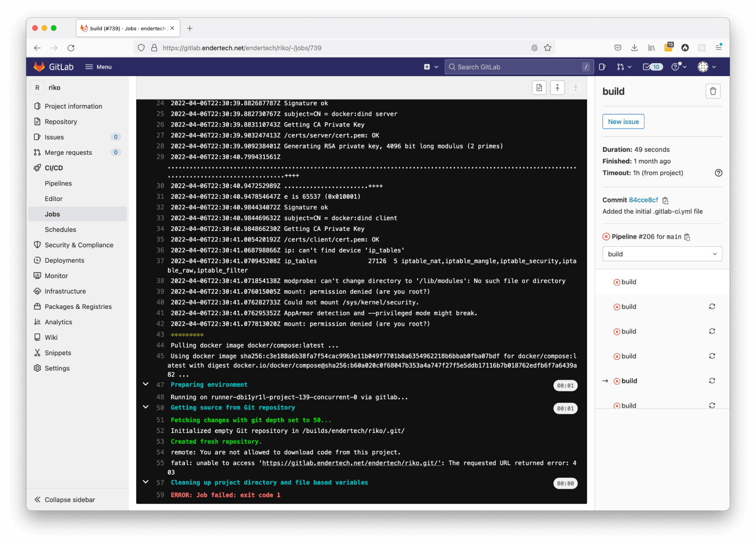Open the build stage dropdown
The width and height of the screenshot is (756, 545).
coord(662,254)
